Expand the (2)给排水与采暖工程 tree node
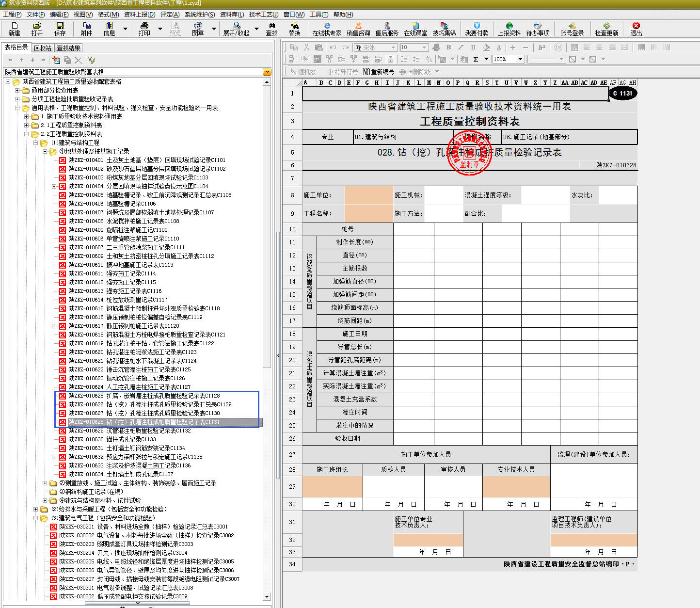Image resolution: width=700 pixels, height=608 pixels. point(36,509)
